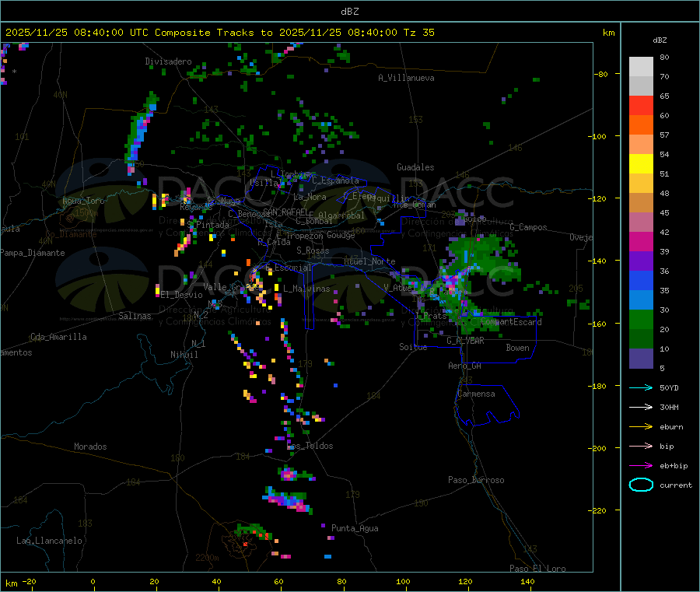Click the blue 35 dBZ color band
The height and width of the screenshot is (592, 700).
coord(641,280)
